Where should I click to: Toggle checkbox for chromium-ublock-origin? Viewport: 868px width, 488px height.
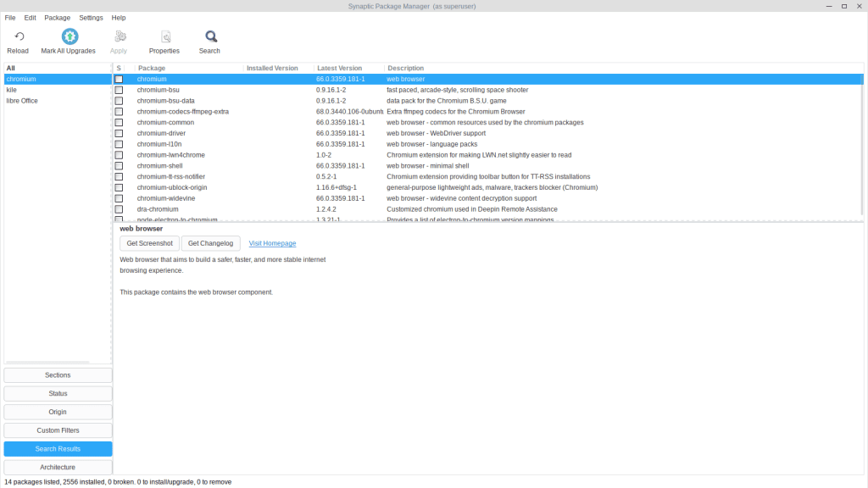(x=119, y=187)
